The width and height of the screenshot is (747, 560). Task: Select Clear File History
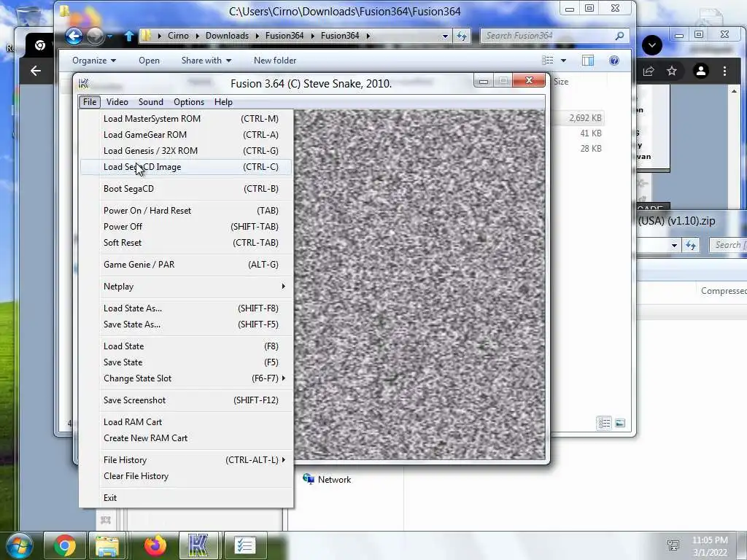tap(186, 476)
